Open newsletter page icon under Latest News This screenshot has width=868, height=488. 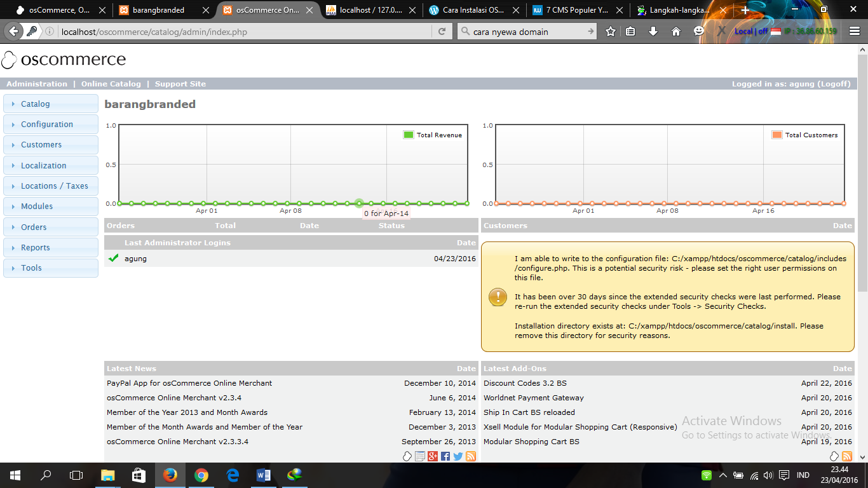coord(420,456)
